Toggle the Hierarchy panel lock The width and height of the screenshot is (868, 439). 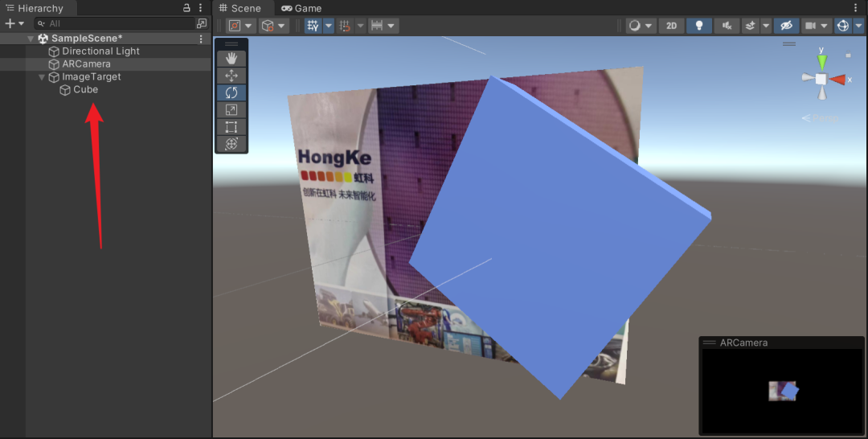[186, 8]
